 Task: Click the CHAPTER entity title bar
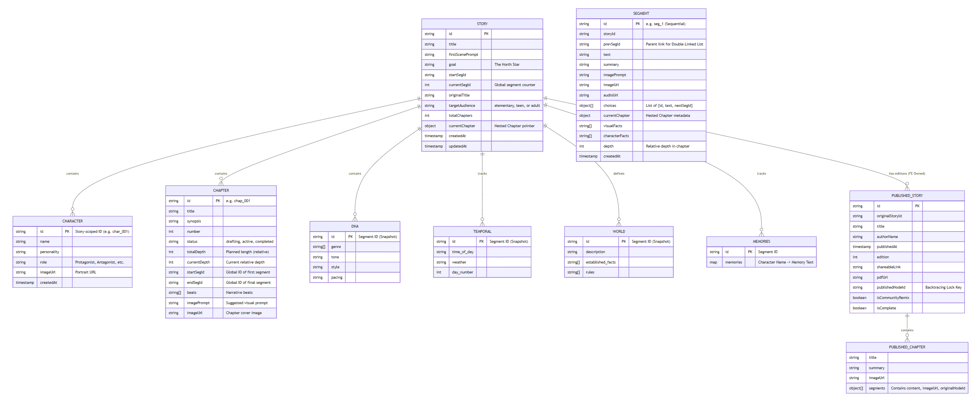[221, 190]
